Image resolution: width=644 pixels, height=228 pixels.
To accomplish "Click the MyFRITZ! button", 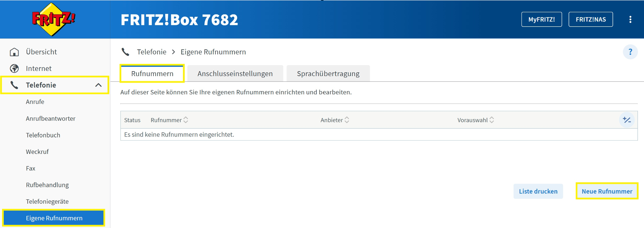I will (x=541, y=19).
